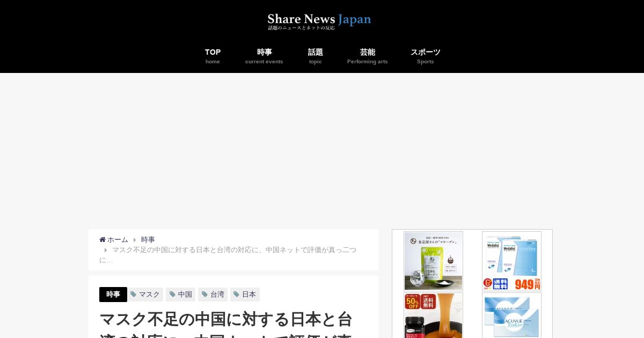This screenshot has height=338, width=644.
Task: Open the 話題 topic menu
Action: [316, 56]
